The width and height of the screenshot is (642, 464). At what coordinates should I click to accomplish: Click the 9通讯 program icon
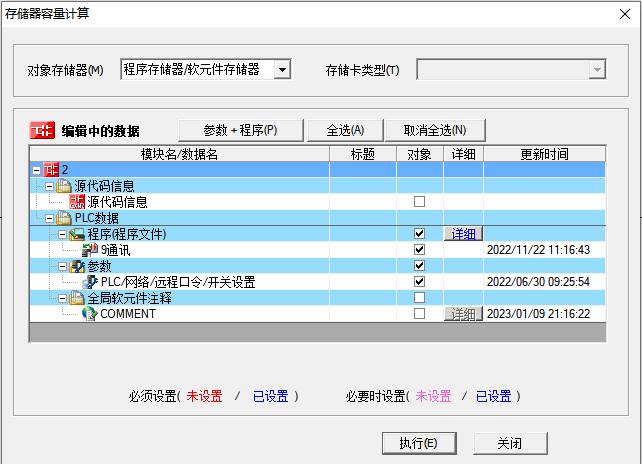[91, 250]
